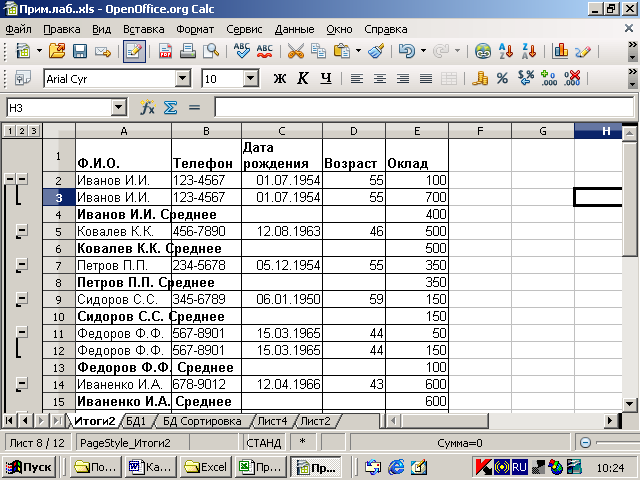The height and width of the screenshot is (480, 640).
Task: Open the Данные menu
Action: pos(294,29)
